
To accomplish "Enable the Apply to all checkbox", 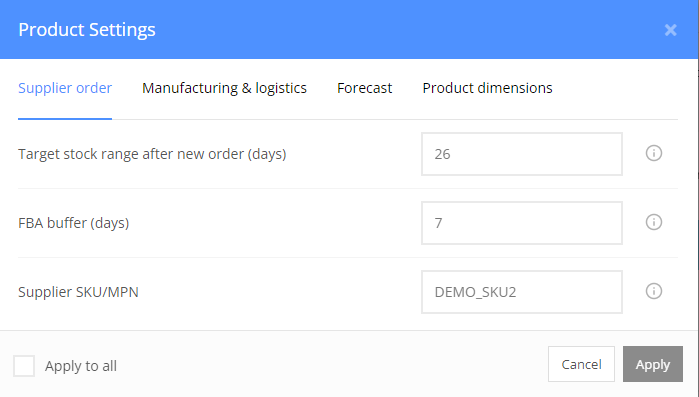I will click(24, 366).
